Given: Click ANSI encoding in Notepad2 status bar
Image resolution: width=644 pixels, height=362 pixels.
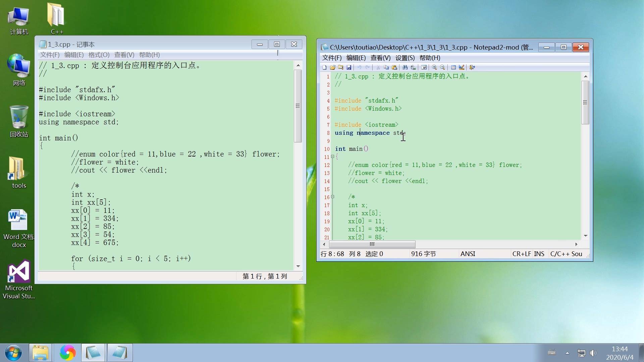Looking at the screenshot, I should click(468, 254).
